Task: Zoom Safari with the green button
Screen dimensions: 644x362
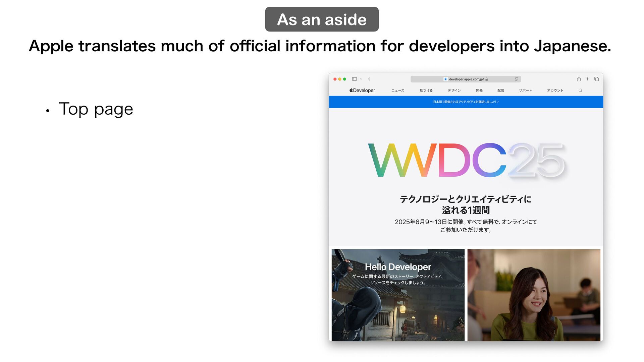Action: click(x=344, y=79)
